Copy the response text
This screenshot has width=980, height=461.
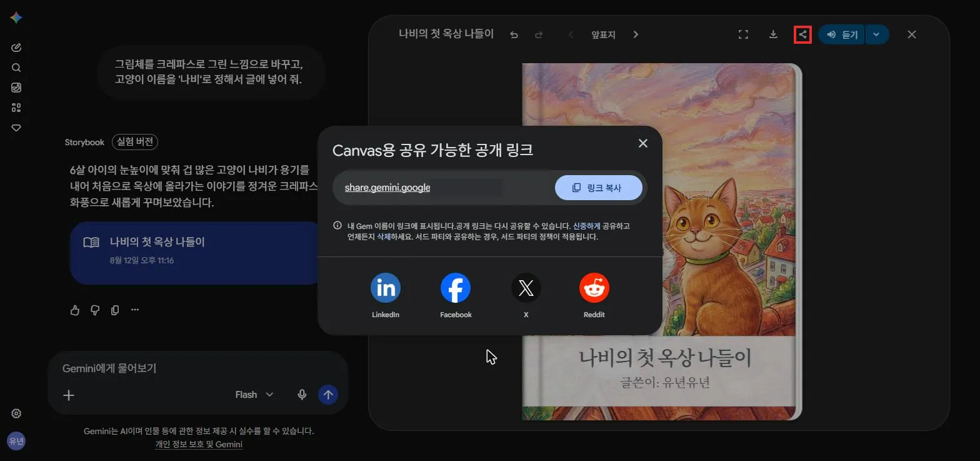(115, 310)
